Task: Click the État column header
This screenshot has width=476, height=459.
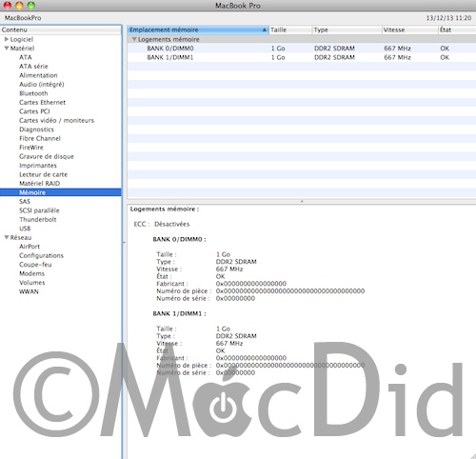Action: pos(457,30)
